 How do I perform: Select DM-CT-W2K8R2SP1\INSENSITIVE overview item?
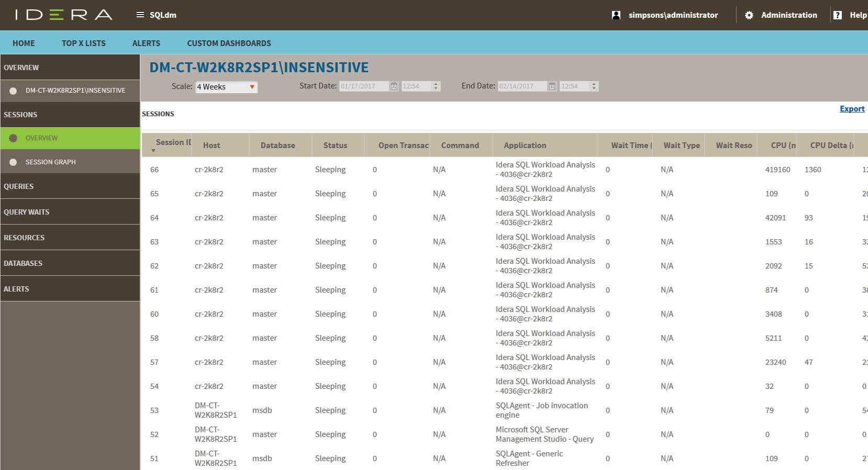[14, 91]
